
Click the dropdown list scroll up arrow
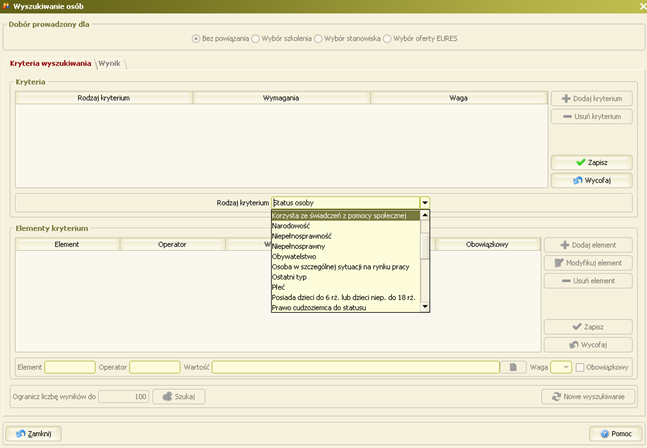coord(425,215)
